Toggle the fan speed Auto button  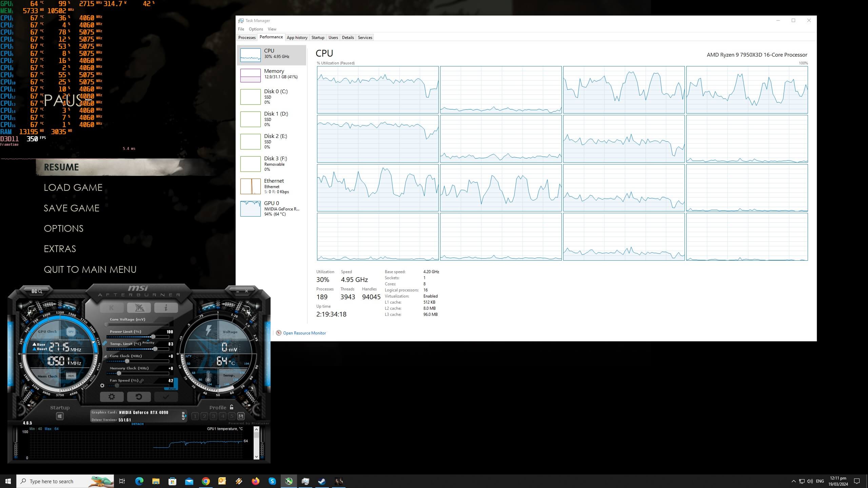tap(172, 388)
